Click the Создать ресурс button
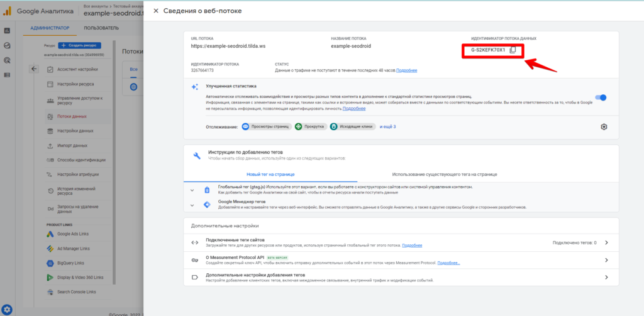Screen dimensions: 644x316 click(80, 45)
